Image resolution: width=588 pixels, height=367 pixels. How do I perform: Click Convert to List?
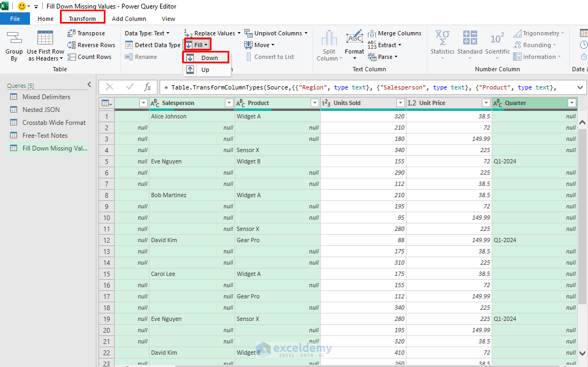pyautogui.click(x=269, y=57)
